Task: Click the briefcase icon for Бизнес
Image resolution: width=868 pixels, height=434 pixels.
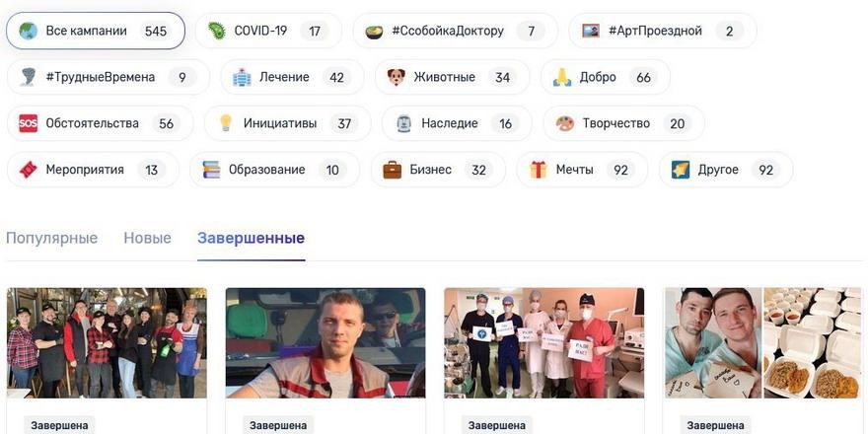Action: tap(392, 170)
